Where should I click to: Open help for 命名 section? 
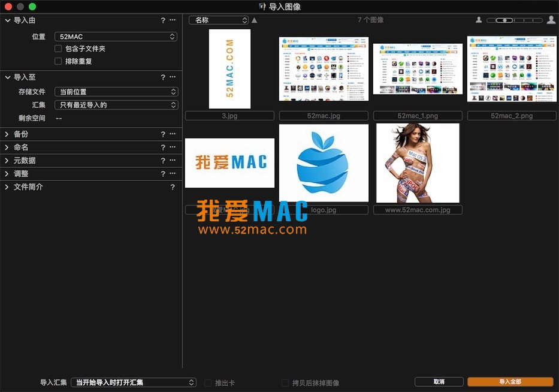[163, 147]
